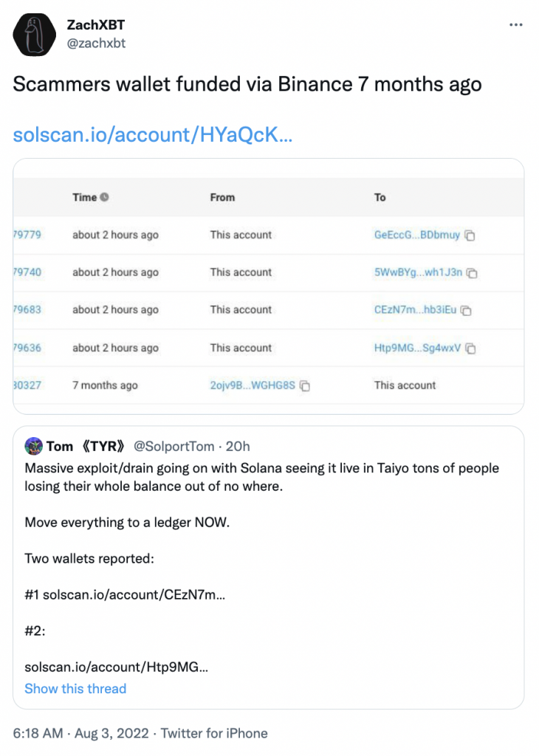Open transaction 30327 from 7 months ago
Screen dimensions: 539x756
(27, 385)
